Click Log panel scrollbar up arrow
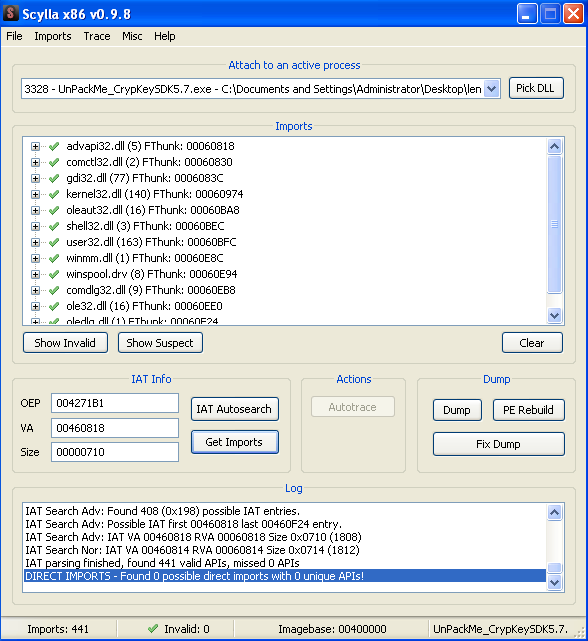 [554, 512]
